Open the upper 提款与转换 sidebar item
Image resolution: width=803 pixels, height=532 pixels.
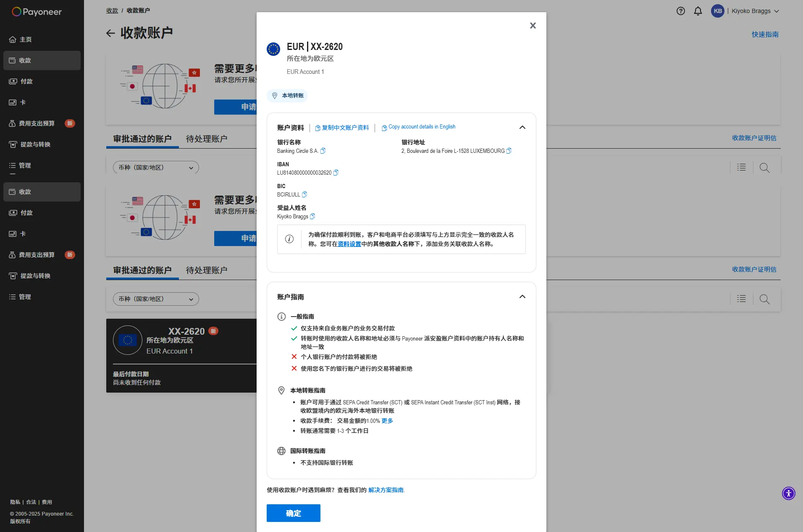[42, 144]
